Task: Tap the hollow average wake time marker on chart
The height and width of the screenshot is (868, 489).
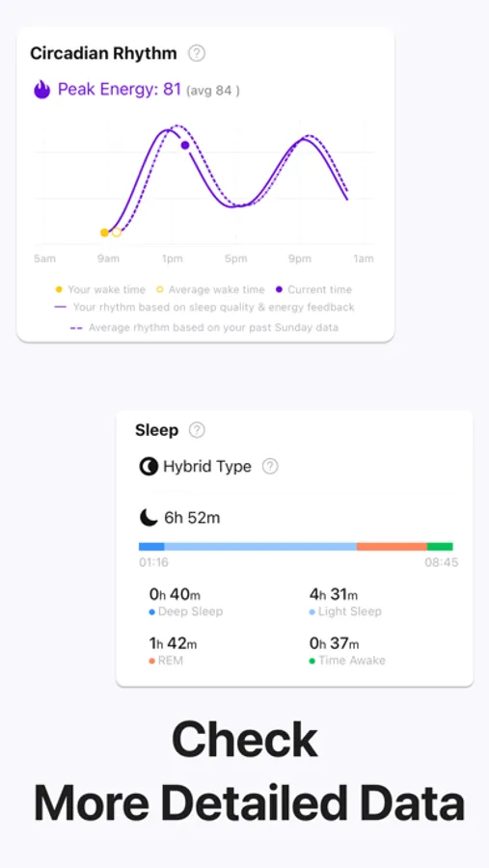Action: [117, 232]
